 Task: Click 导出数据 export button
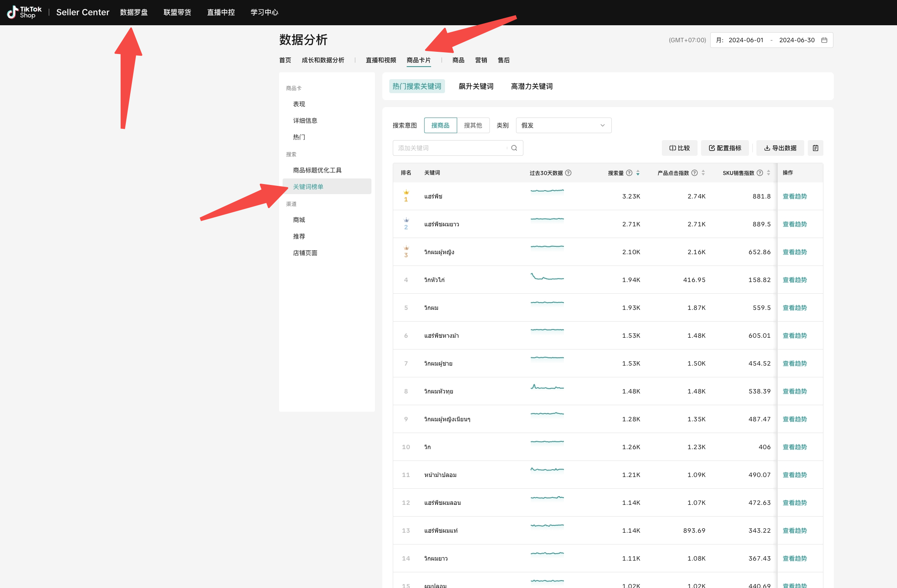pyautogui.click(x=780, y=148)
